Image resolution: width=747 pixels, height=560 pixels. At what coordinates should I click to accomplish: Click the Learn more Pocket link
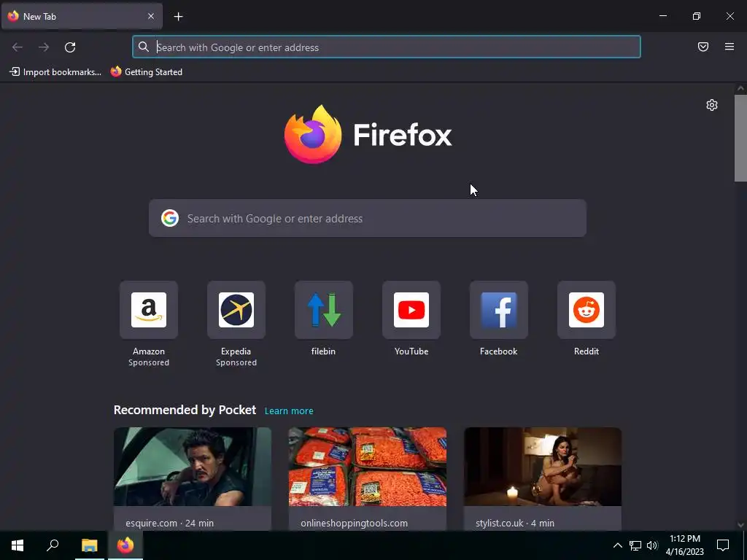(x=289, y=411)
